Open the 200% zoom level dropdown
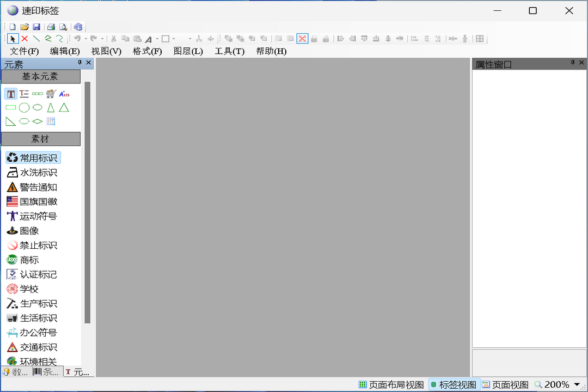 click(x=577, y=384)
